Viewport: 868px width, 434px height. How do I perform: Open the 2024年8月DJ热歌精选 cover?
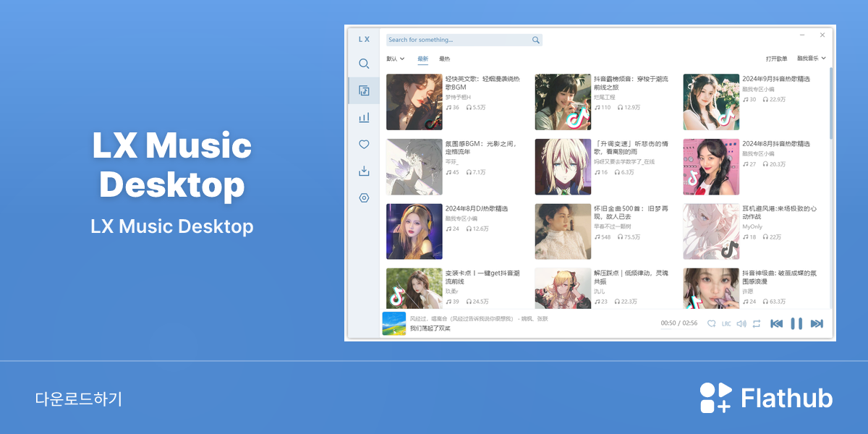coord(414,231)
